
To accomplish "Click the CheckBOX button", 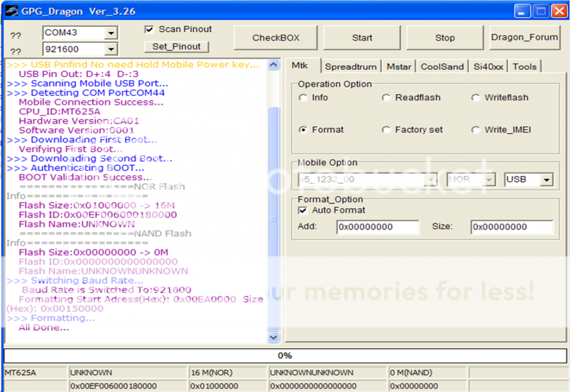I will (276, 38).
